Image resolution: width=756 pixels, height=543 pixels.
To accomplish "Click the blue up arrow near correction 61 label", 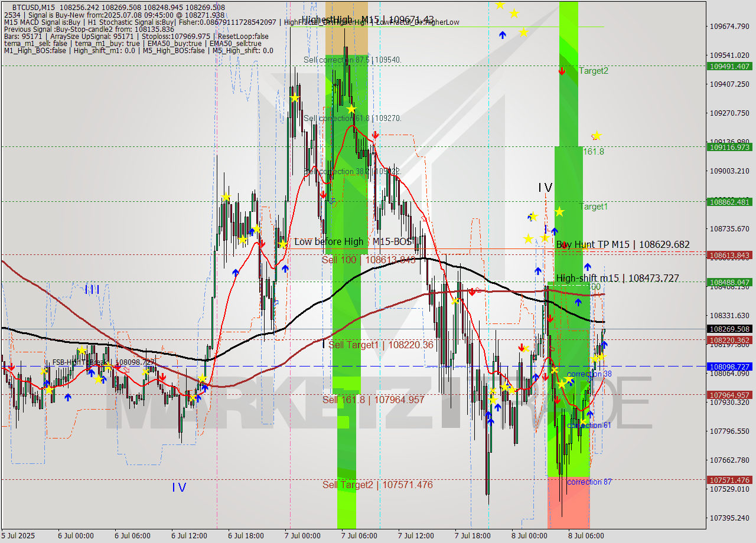I will pyautogui.click(x=590, y=414).
